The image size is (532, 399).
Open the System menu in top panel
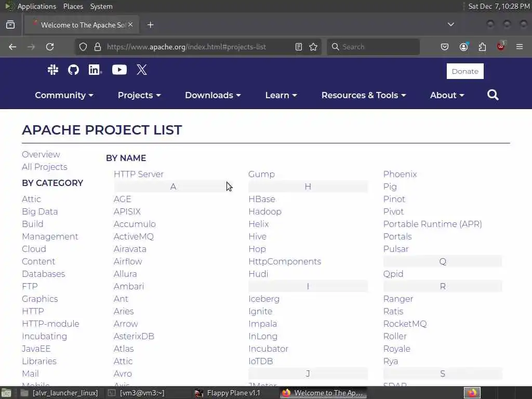pyautogui.click(x=101, y=6)
